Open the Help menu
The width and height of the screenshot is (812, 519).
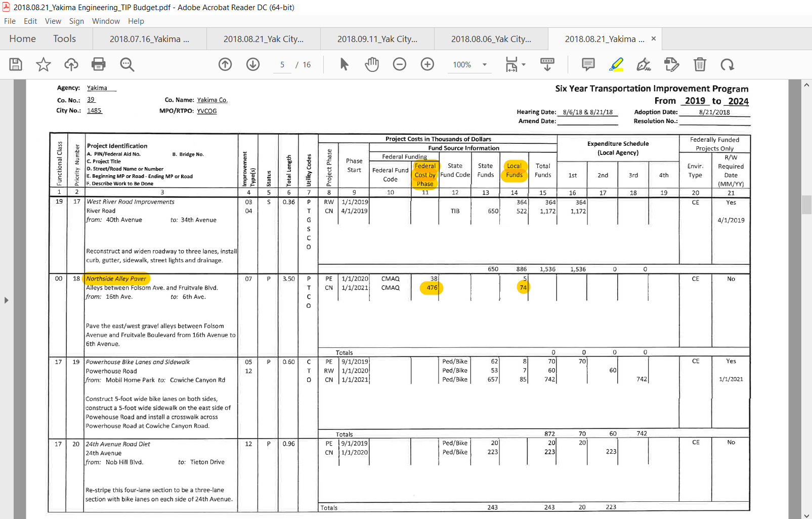coord(136,21)
